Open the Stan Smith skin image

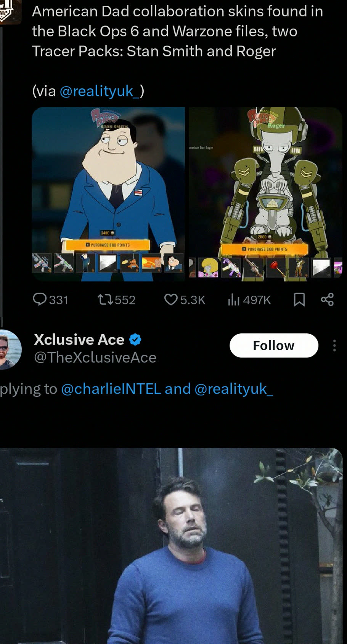(x=108, y=194)
